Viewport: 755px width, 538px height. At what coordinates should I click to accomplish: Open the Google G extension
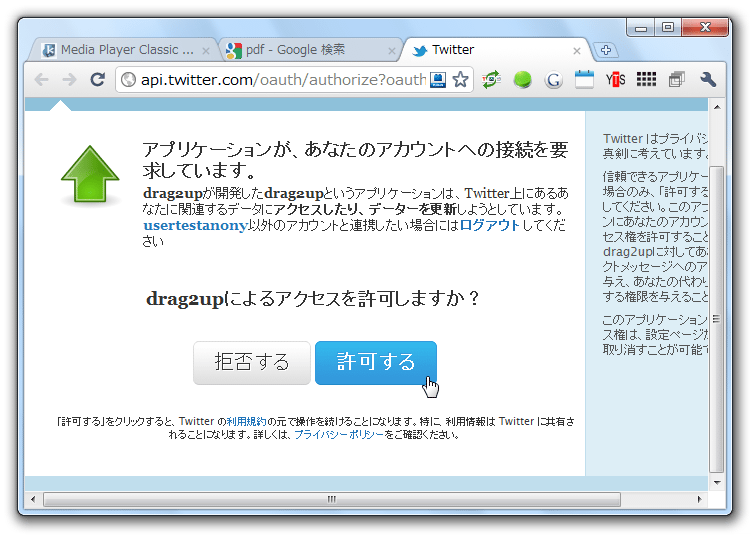(x=553, y=79)
